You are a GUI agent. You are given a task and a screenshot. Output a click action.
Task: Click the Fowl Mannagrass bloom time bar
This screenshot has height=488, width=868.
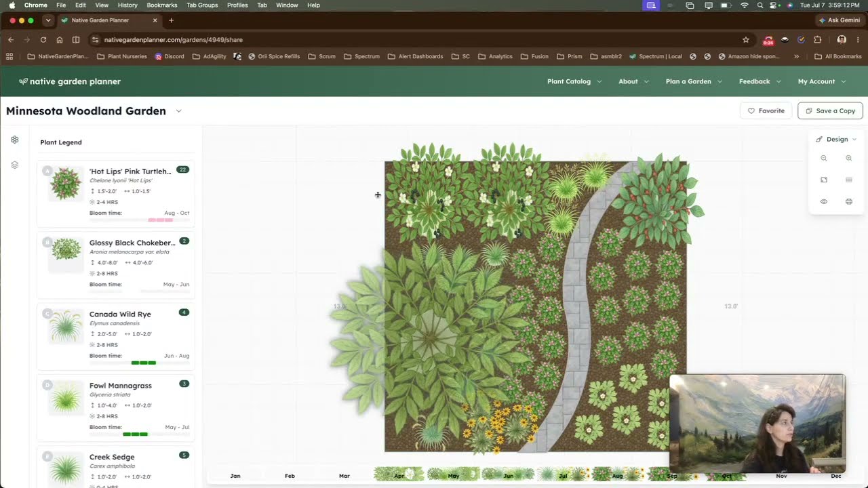139,434
